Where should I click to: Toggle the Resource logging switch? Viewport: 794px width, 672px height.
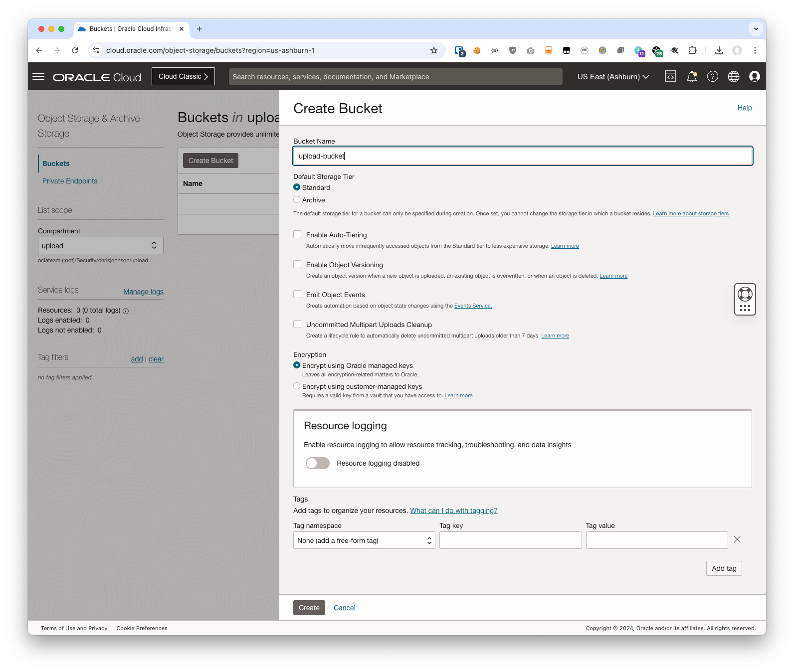click(x=318, y=463)
